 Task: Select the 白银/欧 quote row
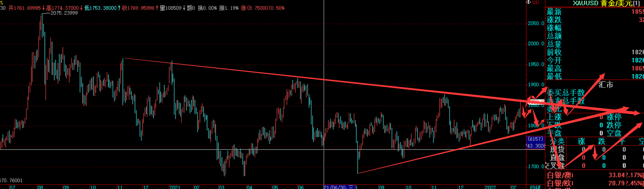595,184
